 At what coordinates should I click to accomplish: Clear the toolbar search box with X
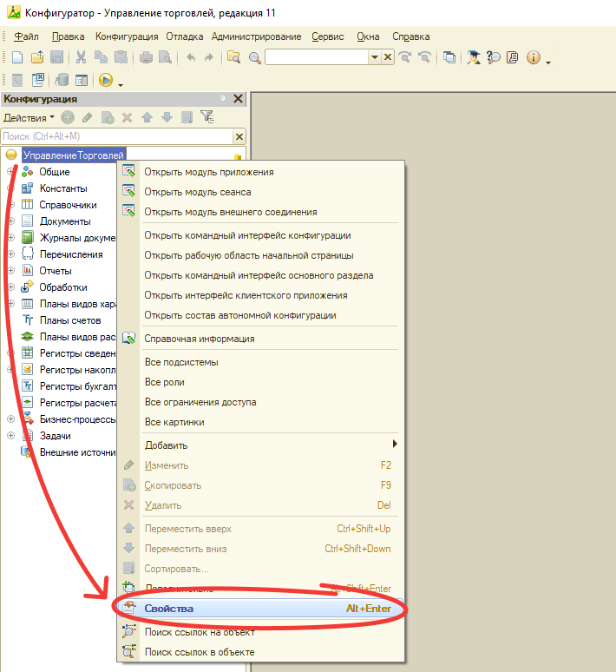tap(388, 57)
